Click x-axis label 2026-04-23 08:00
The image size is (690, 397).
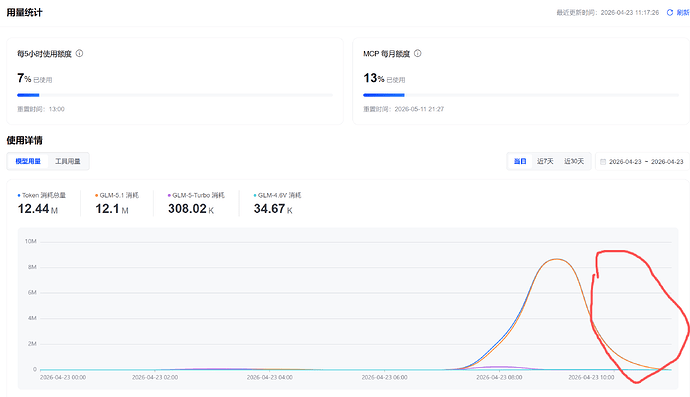499,377
